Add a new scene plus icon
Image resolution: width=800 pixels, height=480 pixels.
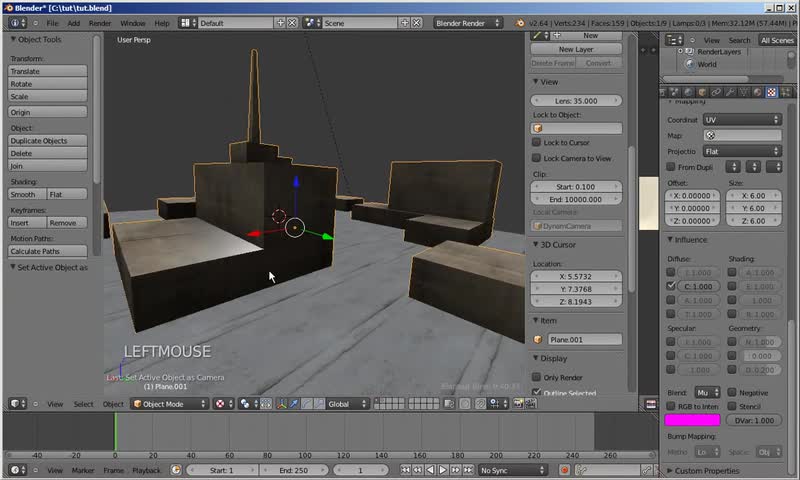click(x=405, y=23)
